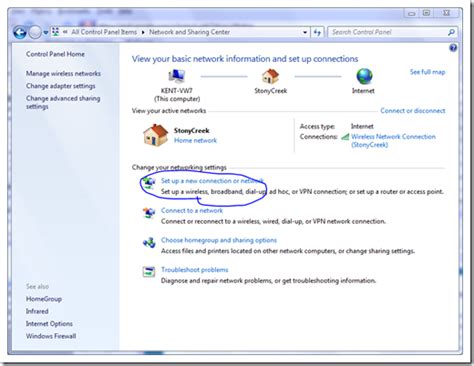Viewport: 474px width, 366px height.
Task: Open Infrared under See also
Action: [37, 311]
